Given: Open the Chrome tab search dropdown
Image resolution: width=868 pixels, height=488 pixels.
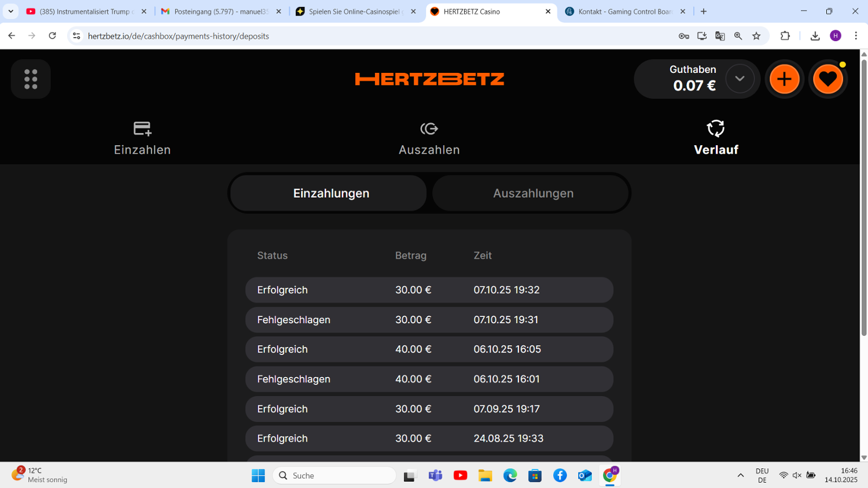Looking at the screenshot, I should point(10,12).
